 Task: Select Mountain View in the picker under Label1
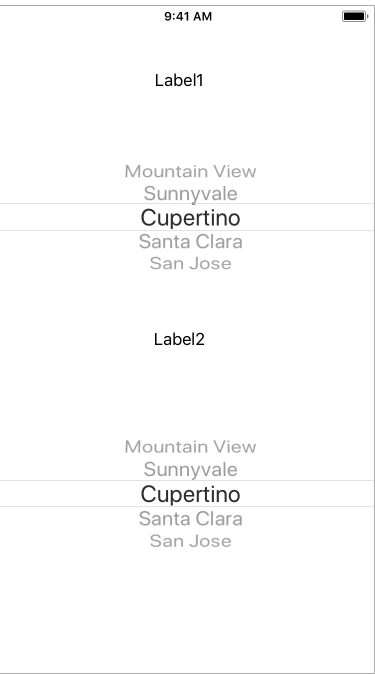tap(191, 171)
